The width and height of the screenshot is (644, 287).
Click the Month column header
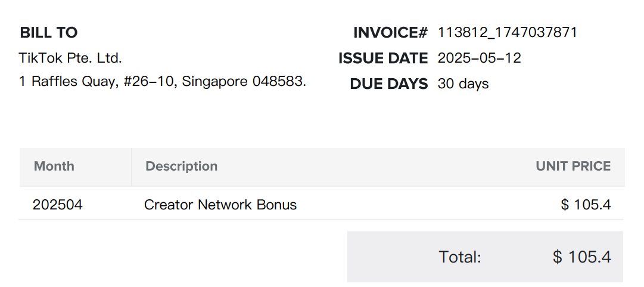pyautogui.click(x=54, y=166)
